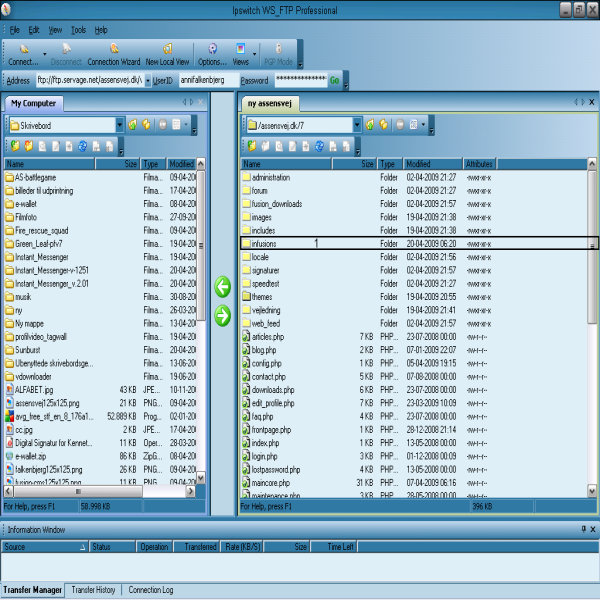Click the folder browse icon beside Skrivebord combo

(x=146, y=125)
